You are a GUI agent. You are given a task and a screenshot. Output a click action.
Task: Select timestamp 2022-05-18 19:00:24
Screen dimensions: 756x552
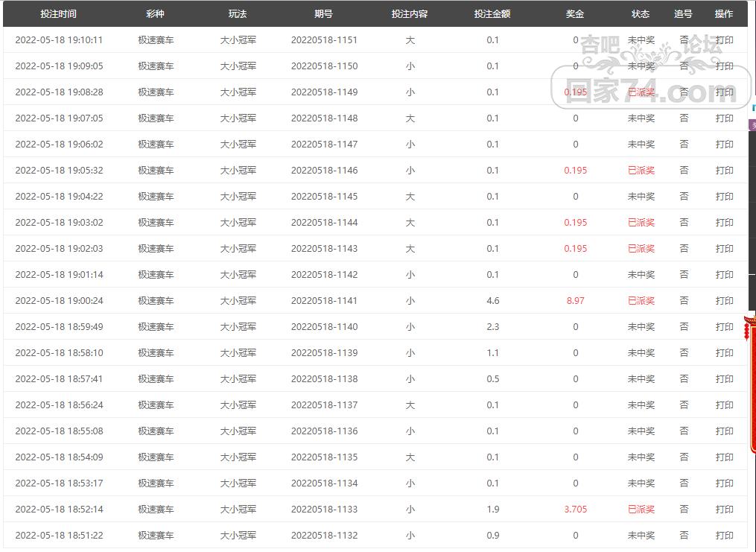click(x=59, y=300)
